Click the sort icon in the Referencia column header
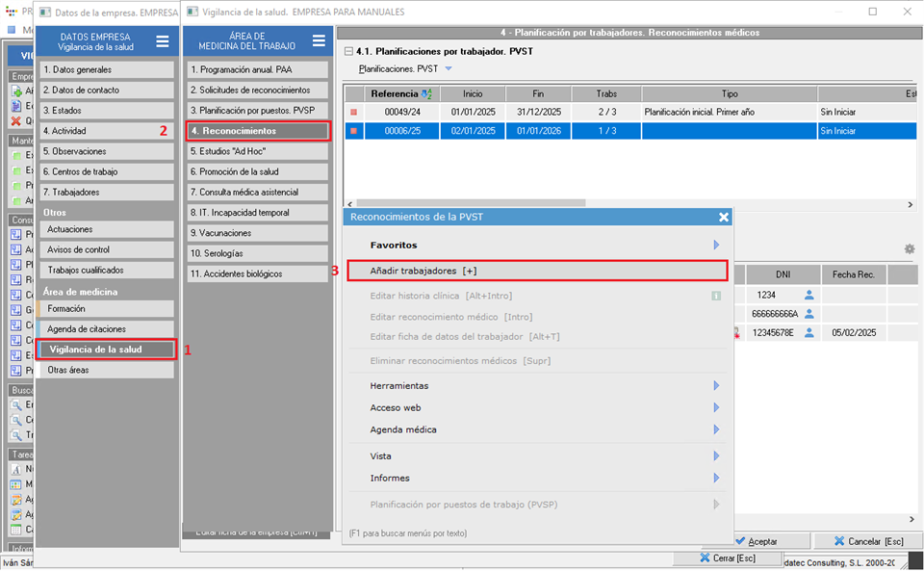The width and height of the screenshot is (924, 571). 426,93
